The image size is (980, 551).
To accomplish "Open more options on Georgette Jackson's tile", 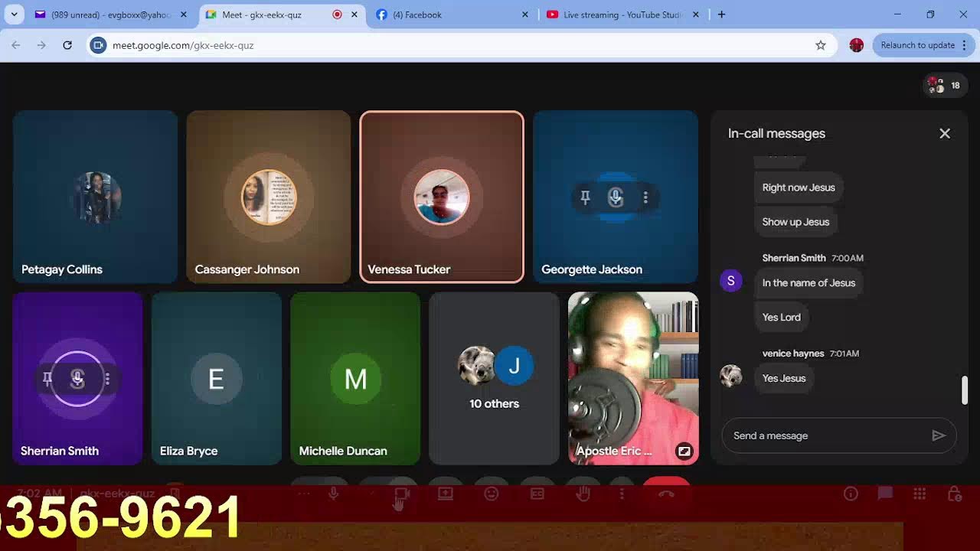I will coord(645,198).
